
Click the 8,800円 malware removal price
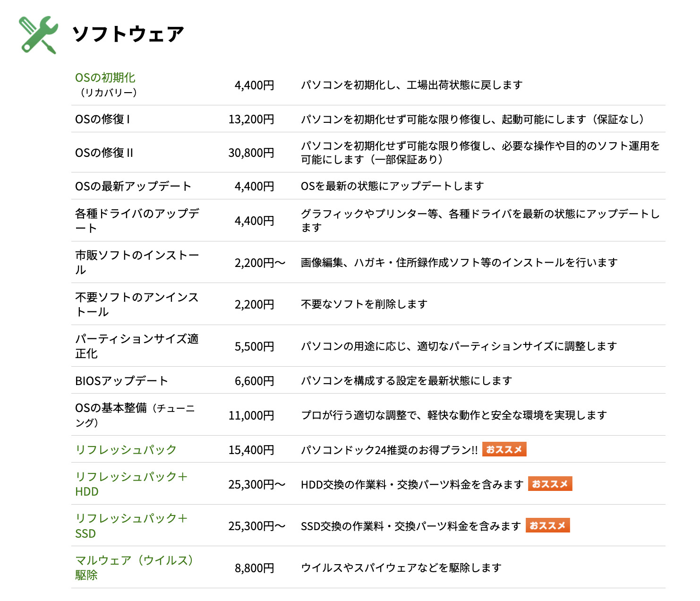pos(254,568)
